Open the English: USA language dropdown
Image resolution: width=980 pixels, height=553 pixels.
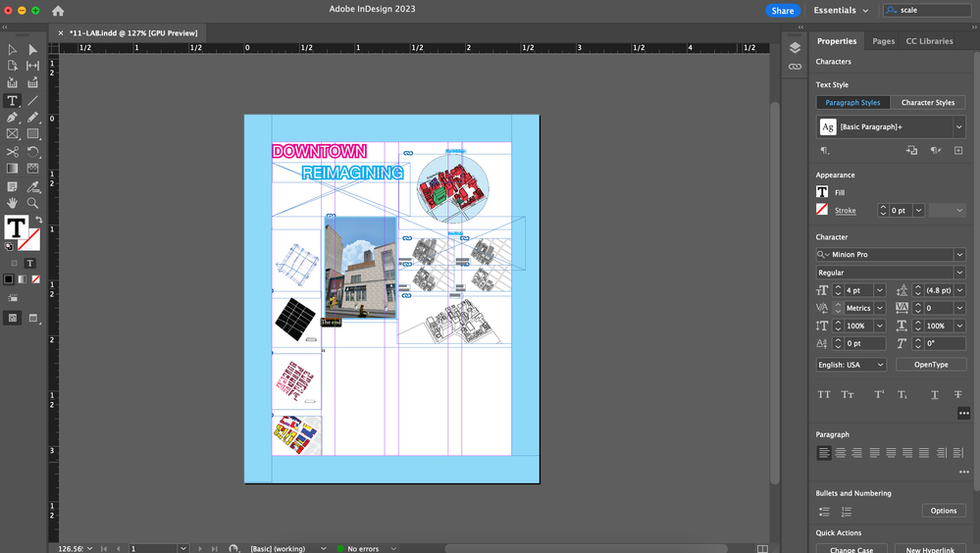click(x=851, y=365)
